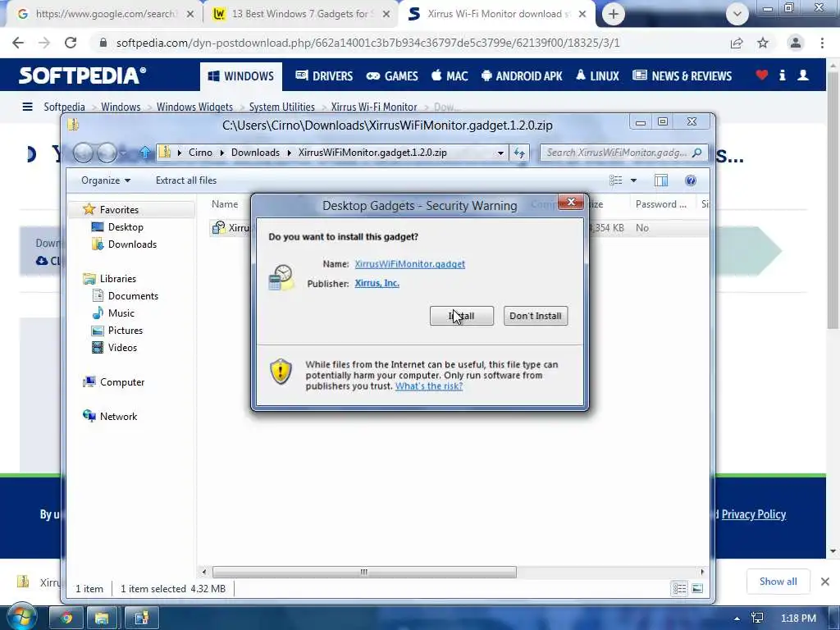Open the XirrusWiFiMonitor.gadget name link

tap(410, 263)
